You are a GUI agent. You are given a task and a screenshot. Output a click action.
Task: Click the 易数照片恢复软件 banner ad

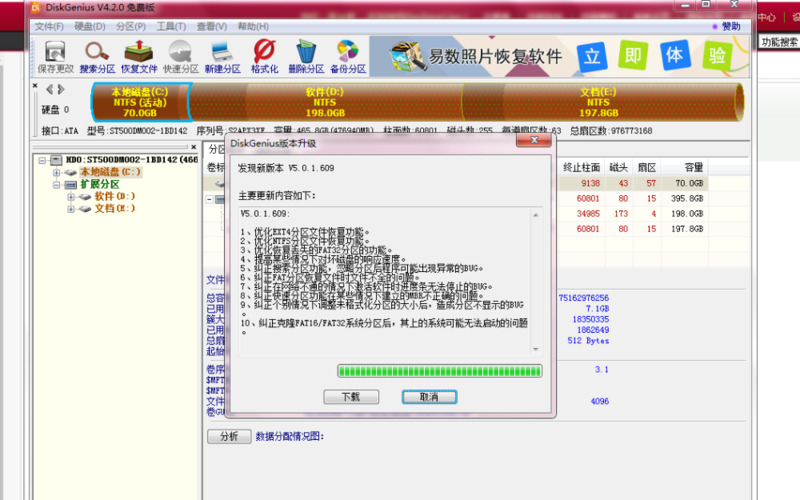pos(559,56)
